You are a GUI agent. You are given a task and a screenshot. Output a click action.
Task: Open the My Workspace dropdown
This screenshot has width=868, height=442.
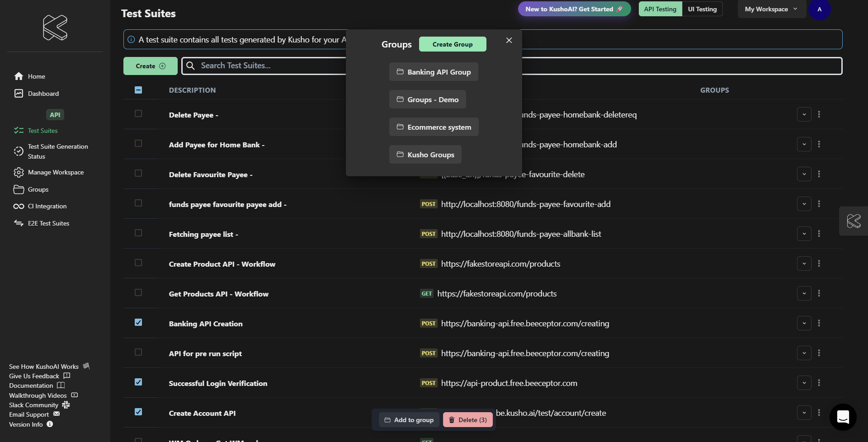771,9
